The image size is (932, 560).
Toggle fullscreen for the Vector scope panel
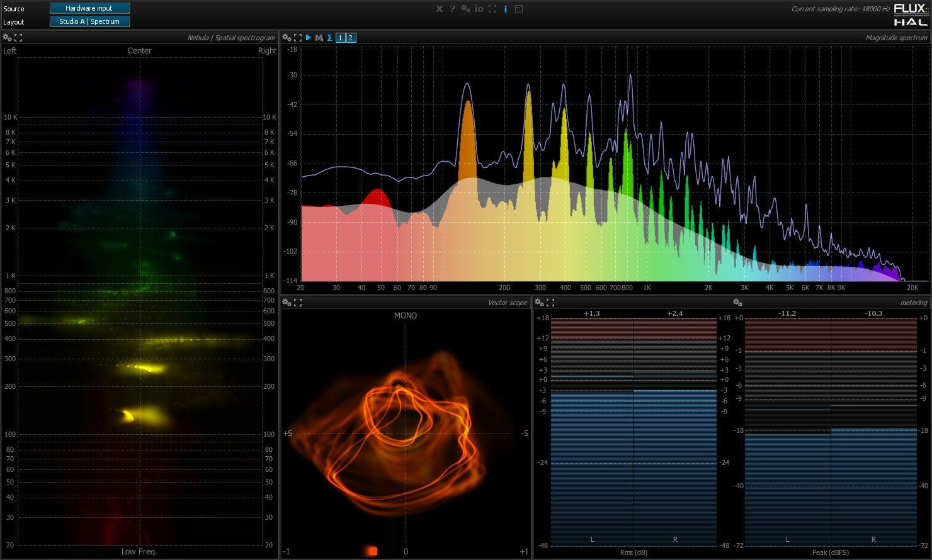296,302
